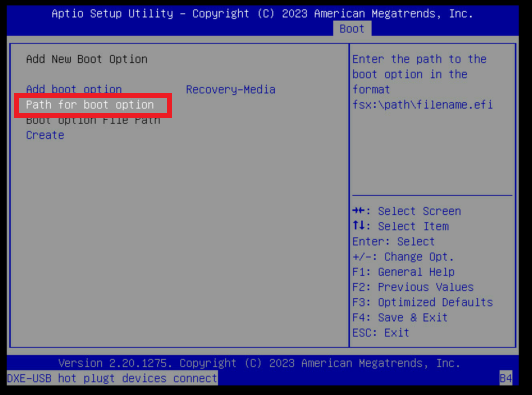Click the Enter: Select hint
Screen dimensions: 532x395
[394, 241]
